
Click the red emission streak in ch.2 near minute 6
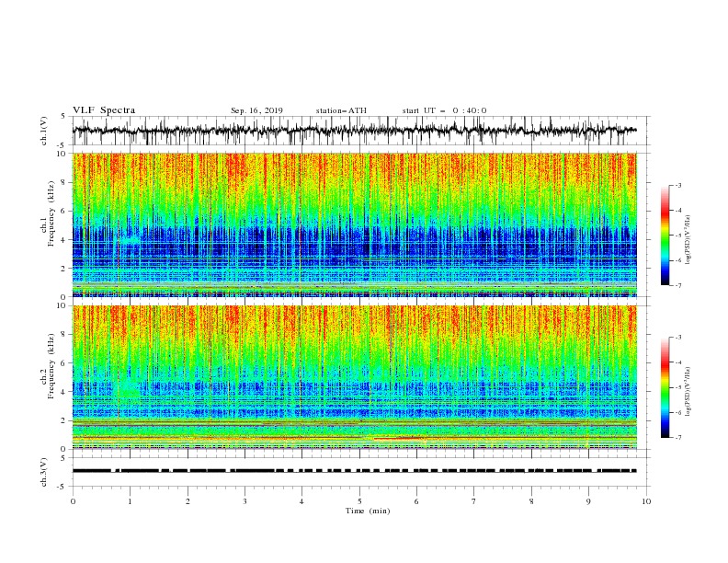[x=399, y=438]
